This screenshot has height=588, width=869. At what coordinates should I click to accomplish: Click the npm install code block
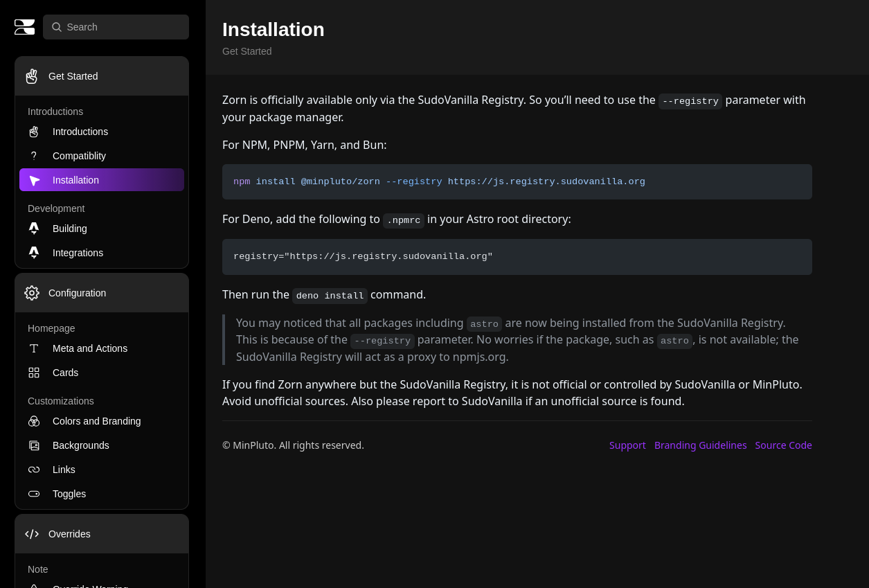(x=517, y=182)
